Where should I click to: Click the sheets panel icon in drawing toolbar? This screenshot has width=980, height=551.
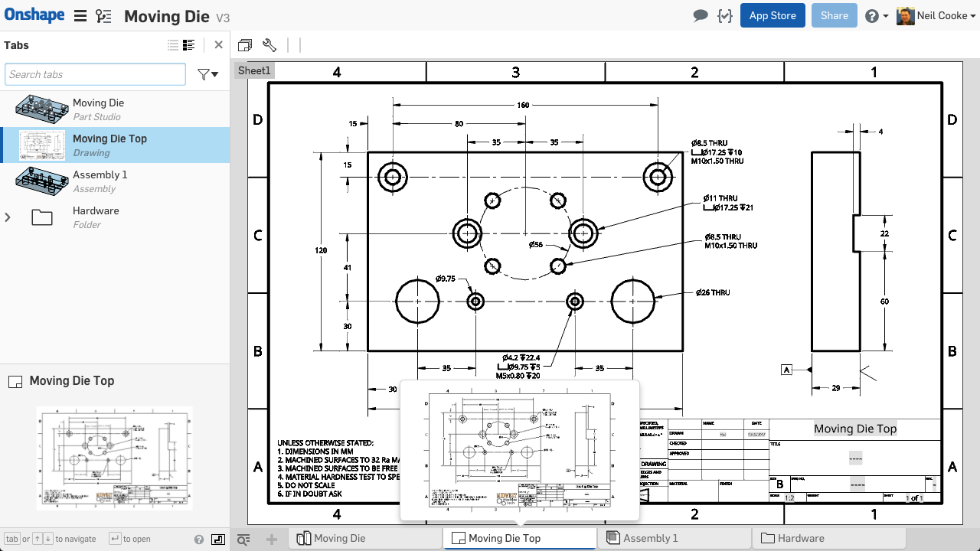[x=245, y=45]
